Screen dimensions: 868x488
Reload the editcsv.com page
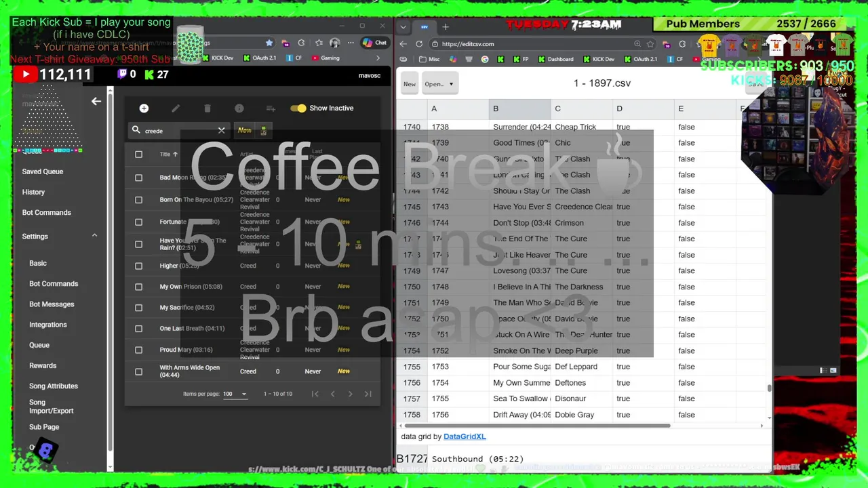(420, 43)
